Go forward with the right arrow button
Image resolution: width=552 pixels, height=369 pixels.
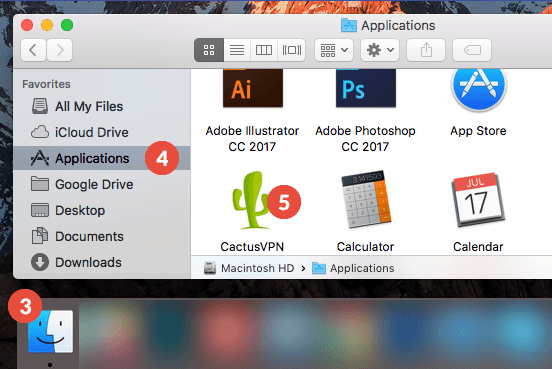pyautogui.click(x=60, y=50)
